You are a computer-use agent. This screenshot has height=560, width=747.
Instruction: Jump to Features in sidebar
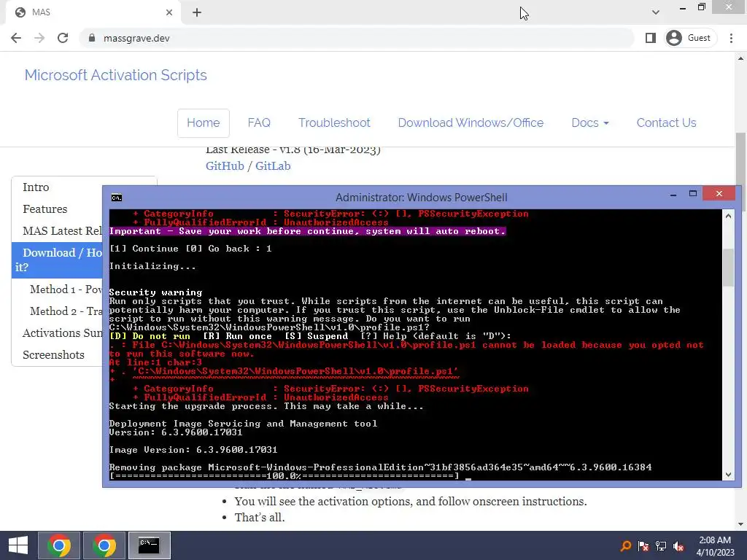tap(44, 209)
